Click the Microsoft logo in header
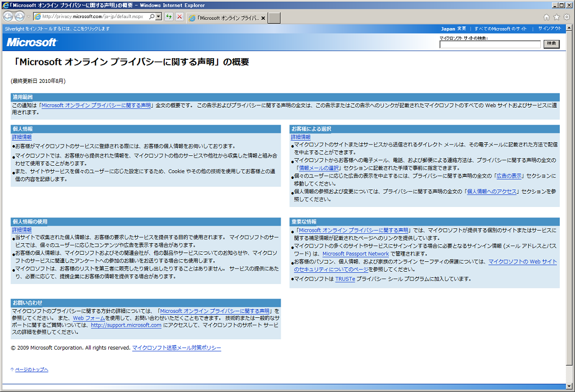The image size is (575, 392). [x=31, y=42]
